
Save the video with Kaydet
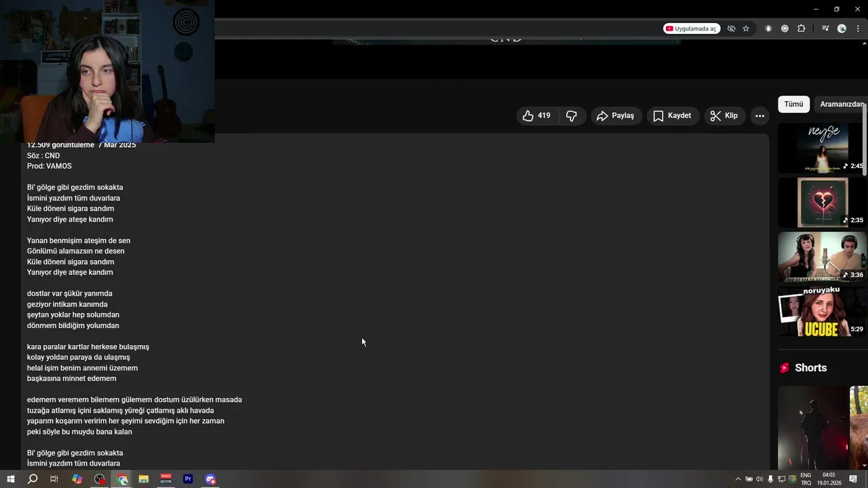coord(673,116)
